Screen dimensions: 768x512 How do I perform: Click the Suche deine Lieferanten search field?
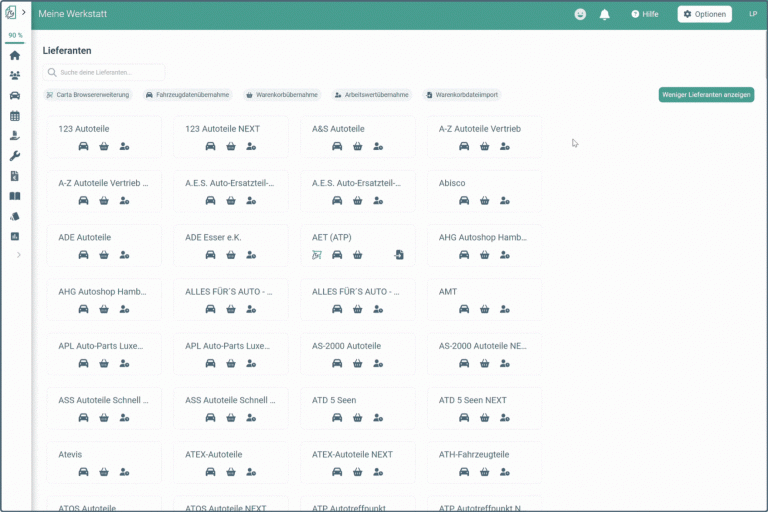[x=104, y=73]
